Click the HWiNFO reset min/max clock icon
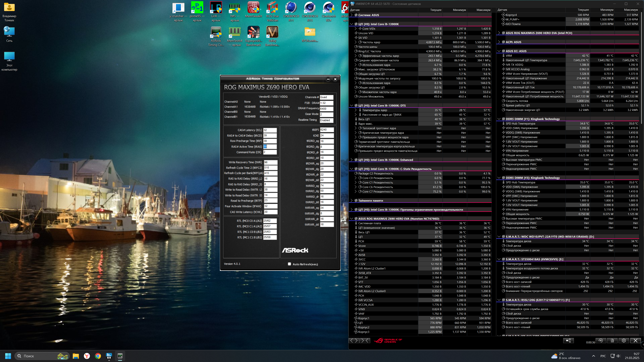 (x=601, y=341)
